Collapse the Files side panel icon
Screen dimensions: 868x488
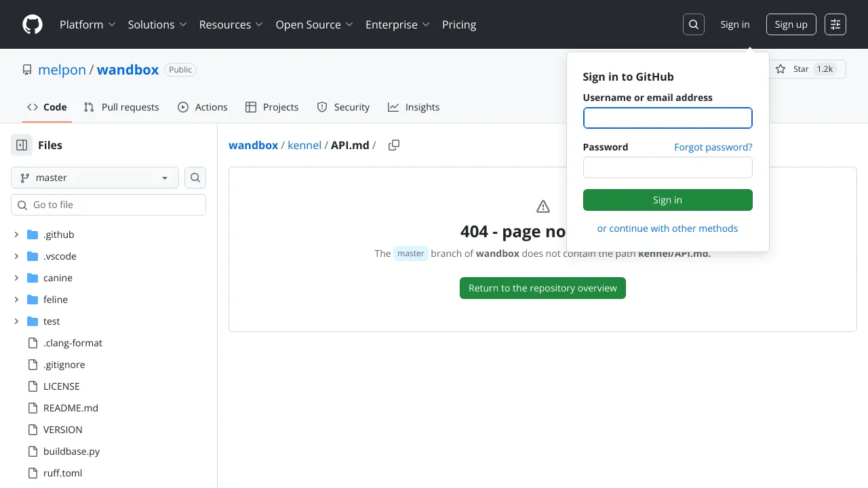click(22, 145)
